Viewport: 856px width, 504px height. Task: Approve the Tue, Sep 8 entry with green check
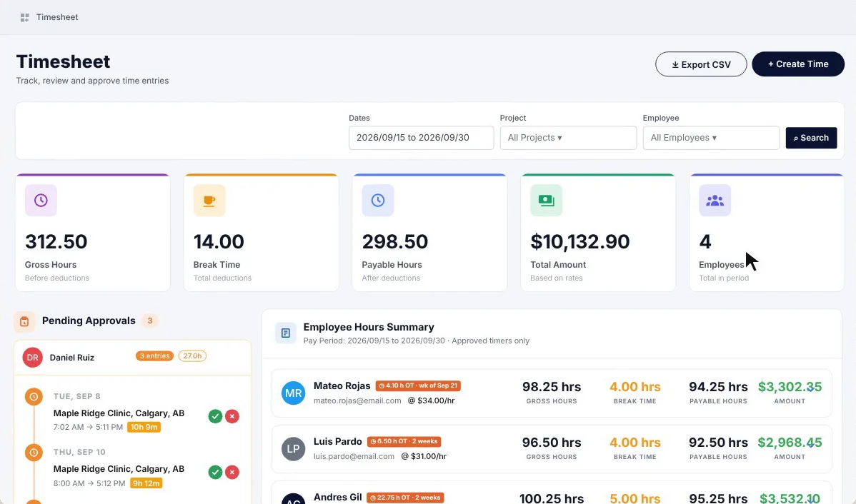(x=215, y=416)
